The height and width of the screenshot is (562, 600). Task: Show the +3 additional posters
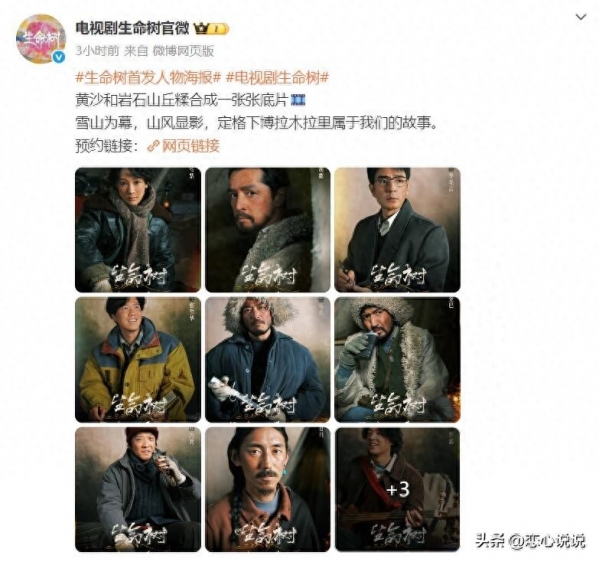397,489
